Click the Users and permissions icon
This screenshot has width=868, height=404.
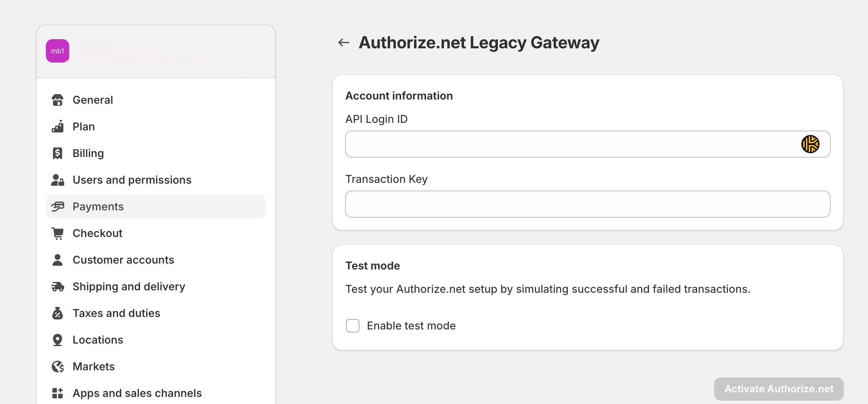coord(58,180)
